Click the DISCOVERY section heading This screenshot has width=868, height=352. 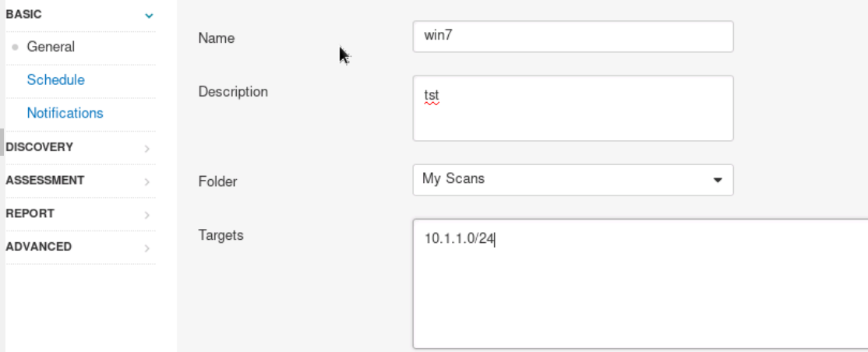(39, 146)
